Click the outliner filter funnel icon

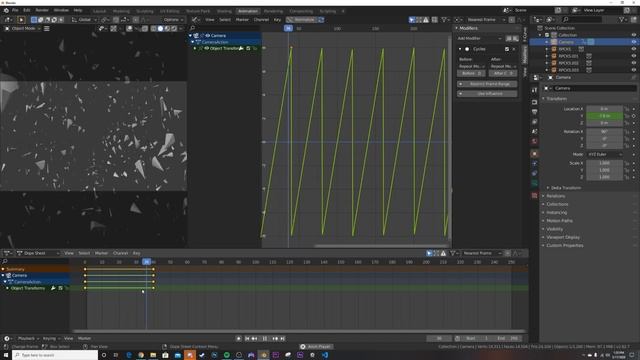click(x=622, y=19)
